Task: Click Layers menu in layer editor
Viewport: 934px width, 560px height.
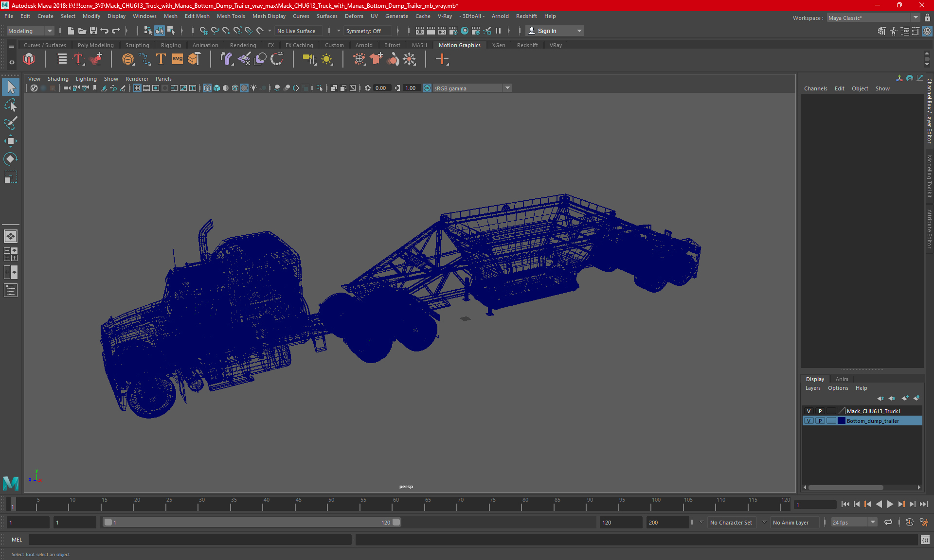Action: click(x=812, y=388)
